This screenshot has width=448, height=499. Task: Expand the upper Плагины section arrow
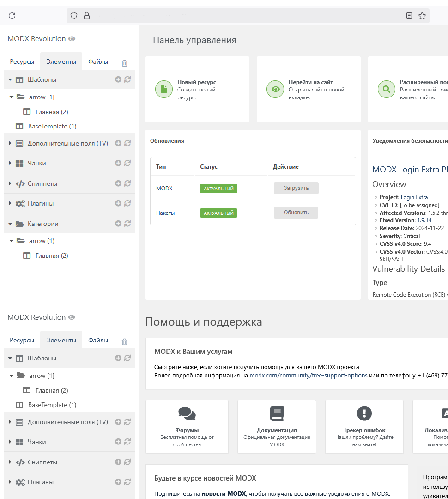click(10, 203)
